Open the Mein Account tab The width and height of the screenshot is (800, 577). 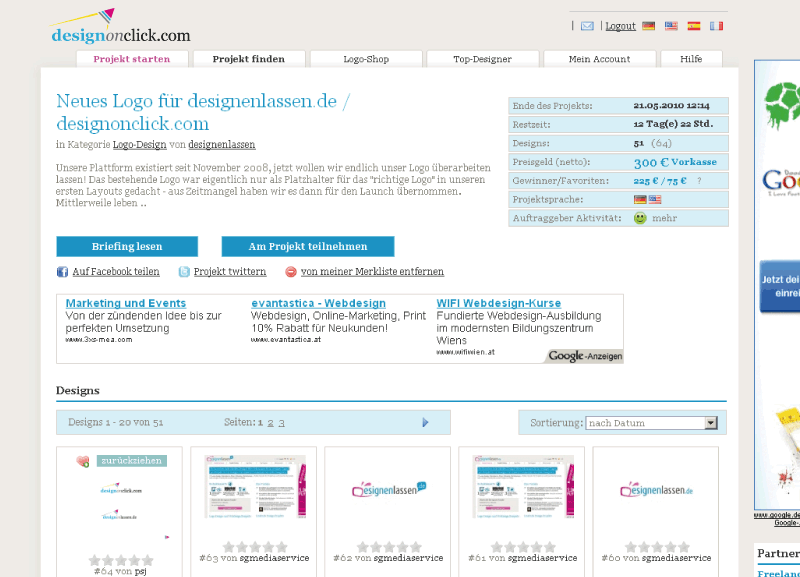click(599, 59)
